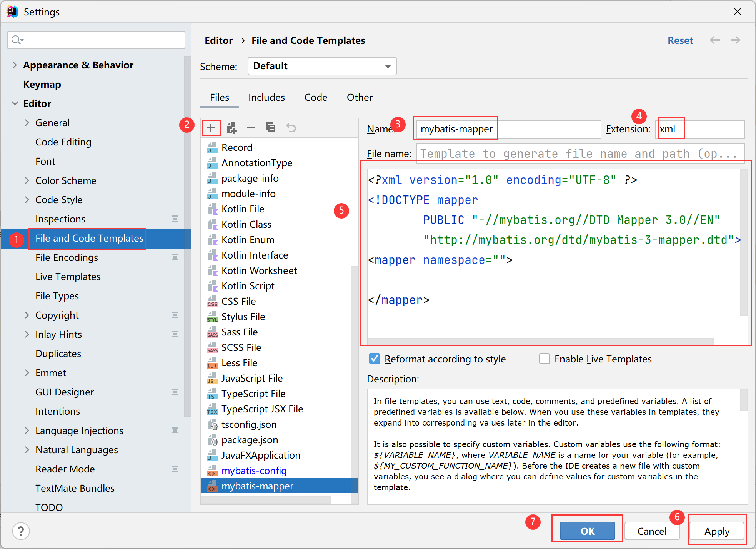
Task: Click the GUI Designer project-level icon
Action: point(175,392)
